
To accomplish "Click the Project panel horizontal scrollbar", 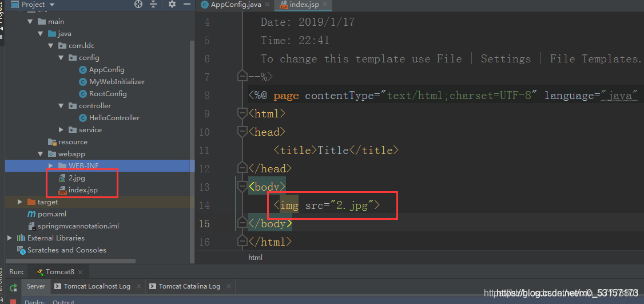I will pos(70,261).
